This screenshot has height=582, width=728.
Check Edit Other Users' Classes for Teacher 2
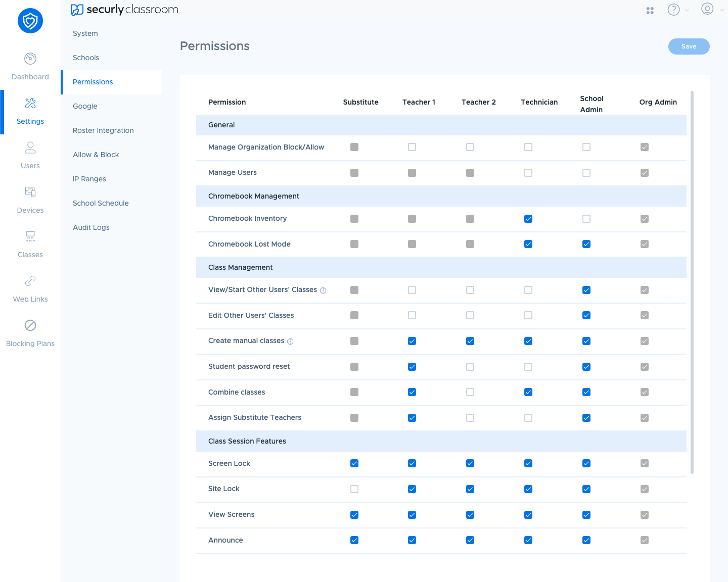point(470,315)
